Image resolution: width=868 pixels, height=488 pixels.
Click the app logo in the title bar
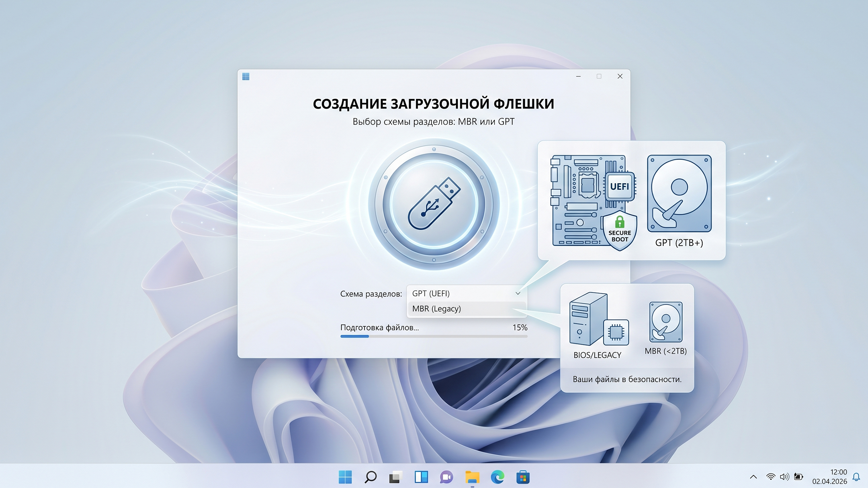(246, 77)
